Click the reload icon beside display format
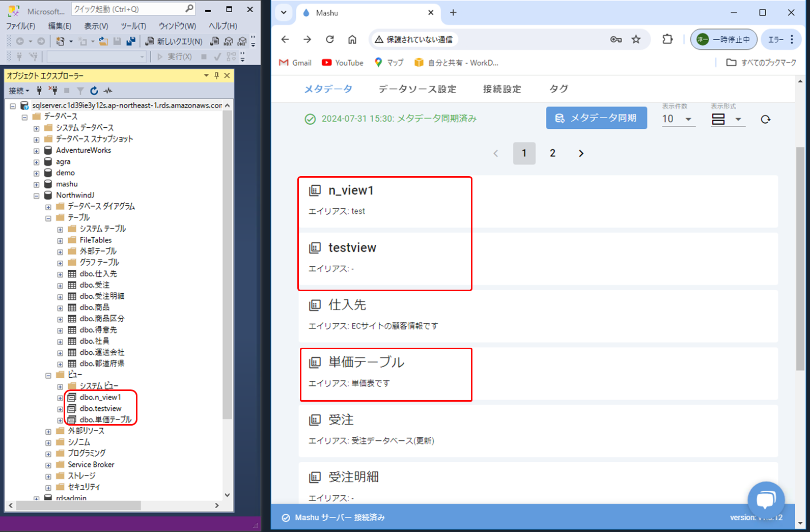The height and width of the screenshot is (532, 810). (x=765, y=119)
